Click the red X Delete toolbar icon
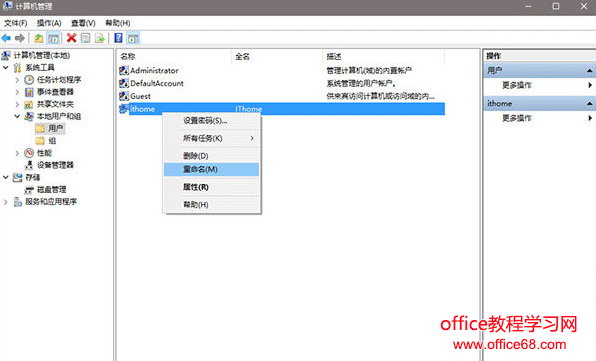This screenshot has width=596, height=361. tap(71, 38)
